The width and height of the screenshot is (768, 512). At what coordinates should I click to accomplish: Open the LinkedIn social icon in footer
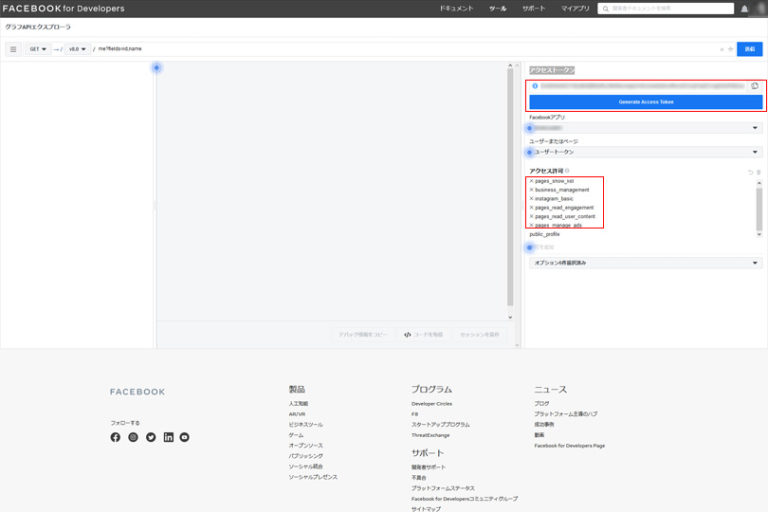(168, 437)
